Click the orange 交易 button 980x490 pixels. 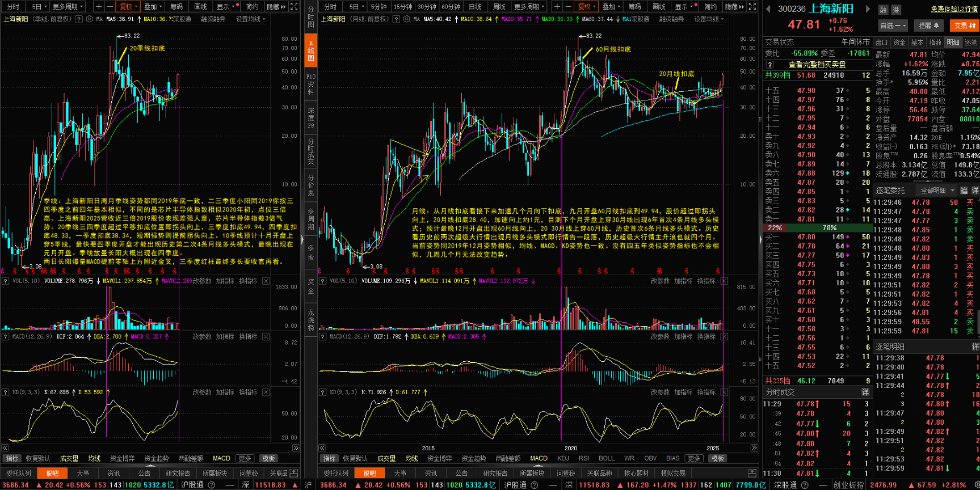pyautogui.click(x=965, y=25)
